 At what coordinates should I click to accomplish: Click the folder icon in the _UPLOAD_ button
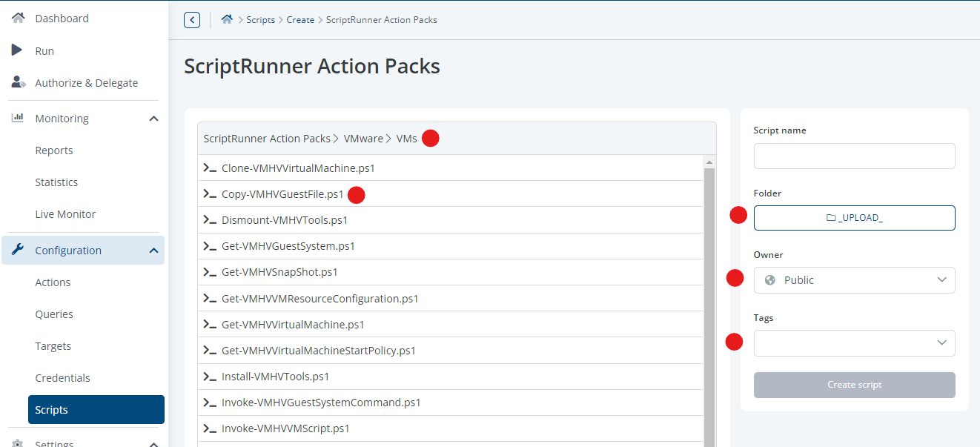click(831, 218)
